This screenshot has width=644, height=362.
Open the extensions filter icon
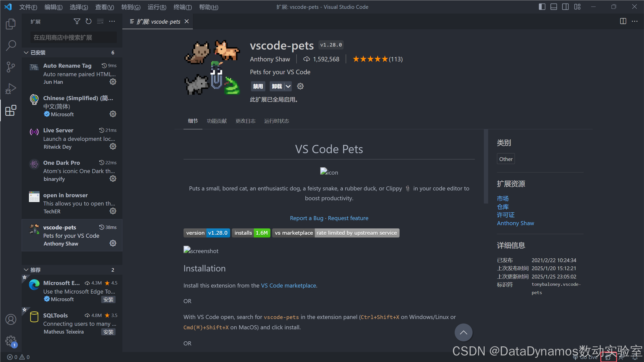pyautogui.click(x=77, y=21)
